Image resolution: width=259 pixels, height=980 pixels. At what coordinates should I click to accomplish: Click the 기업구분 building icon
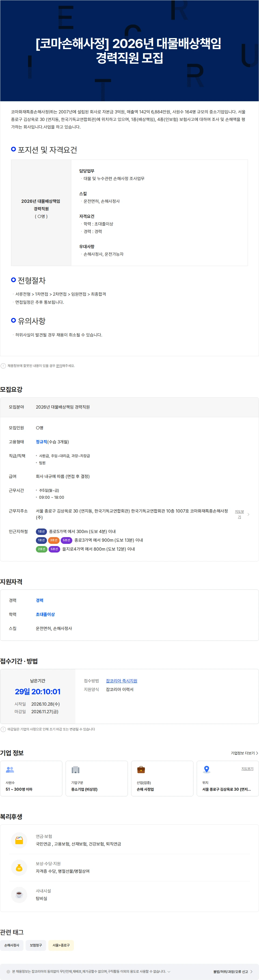(76, 770)
